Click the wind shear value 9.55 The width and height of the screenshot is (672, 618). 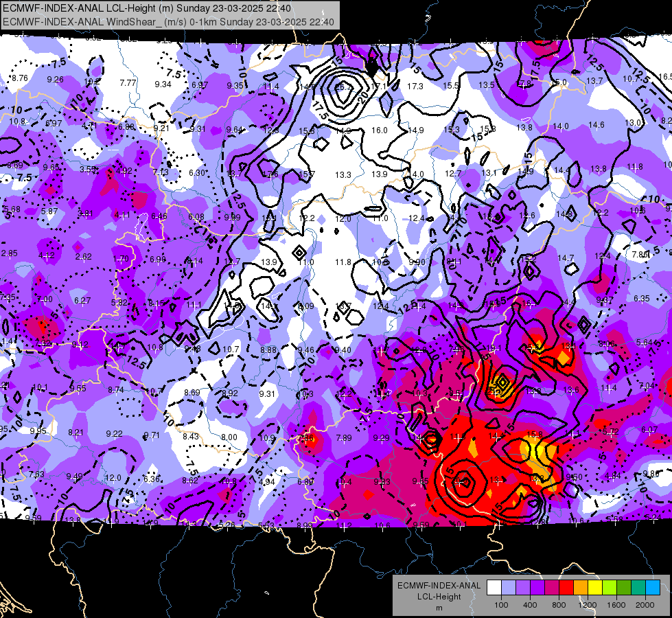pos(78,388)
